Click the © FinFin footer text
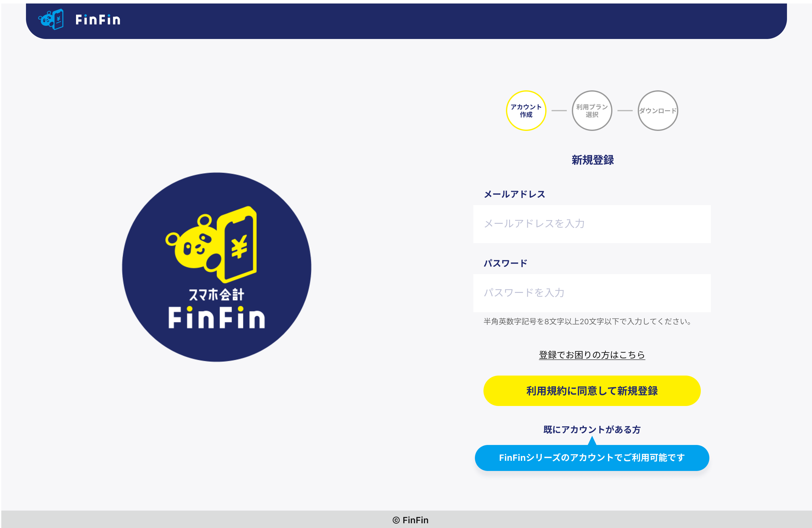Screen dimensions: 812x528 click(410, 520)
